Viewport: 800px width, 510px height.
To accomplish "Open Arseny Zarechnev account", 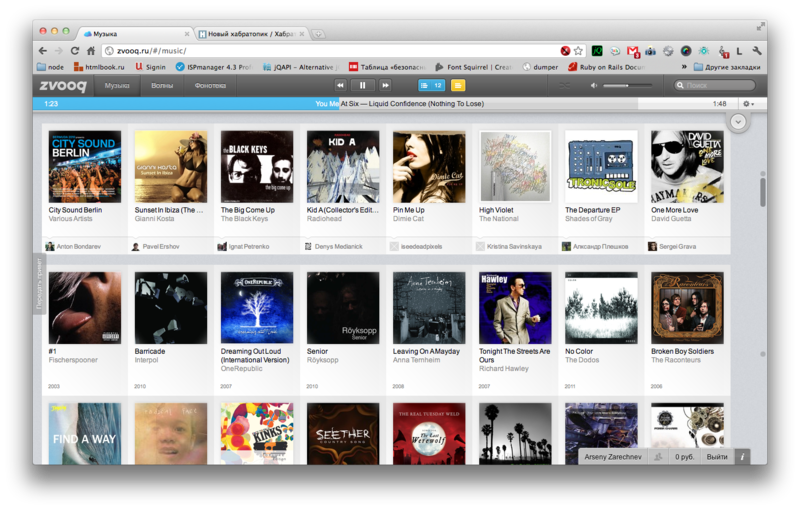I will pos(613,457).
